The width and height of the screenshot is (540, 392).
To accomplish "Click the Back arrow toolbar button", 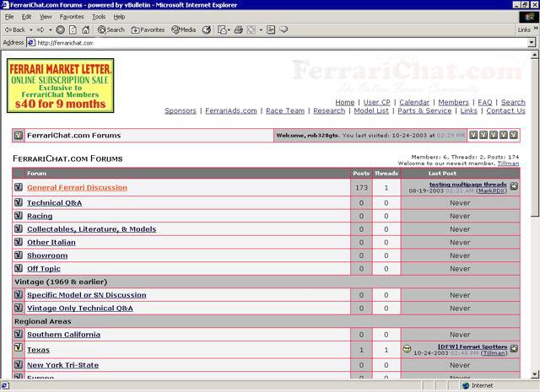I will 15,30.
